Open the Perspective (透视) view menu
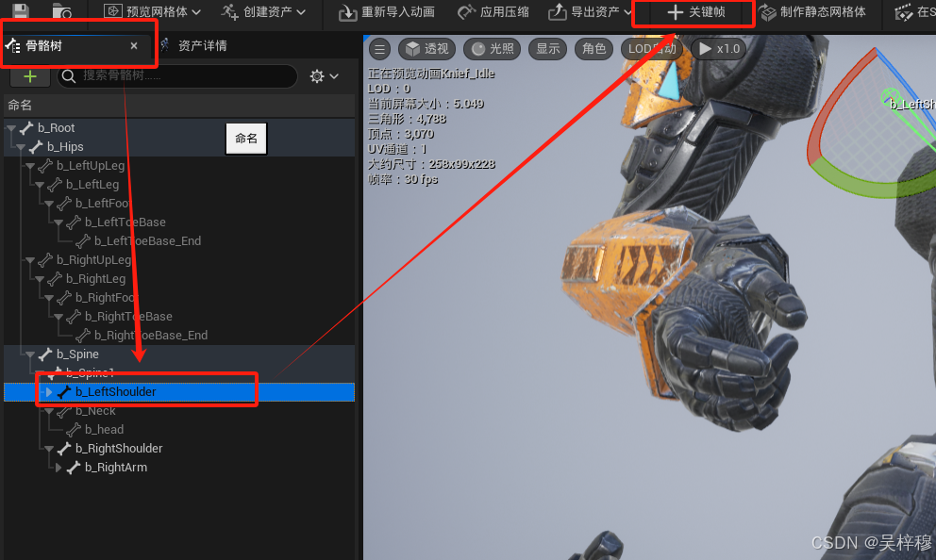 [x=426, y=49]
